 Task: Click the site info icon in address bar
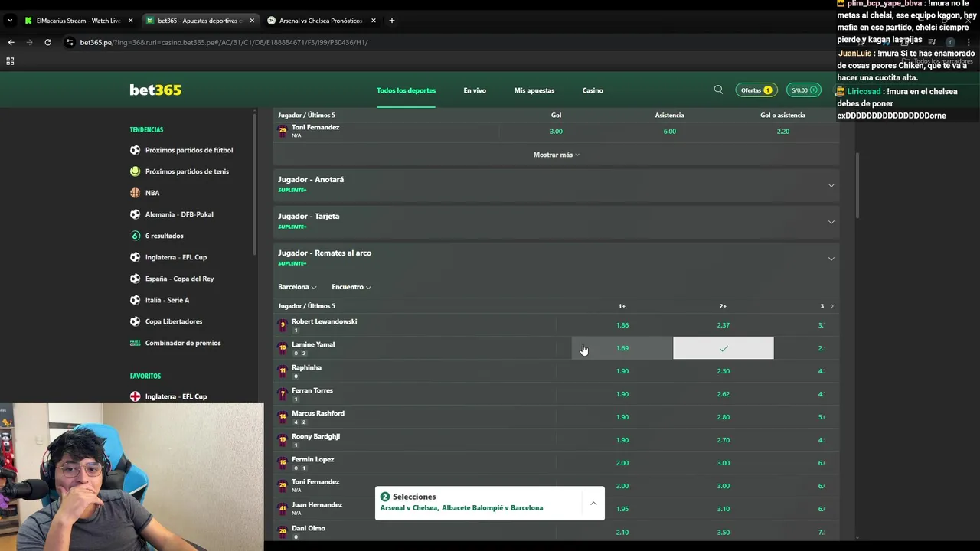pyautogui.click(x=70, y=42)
